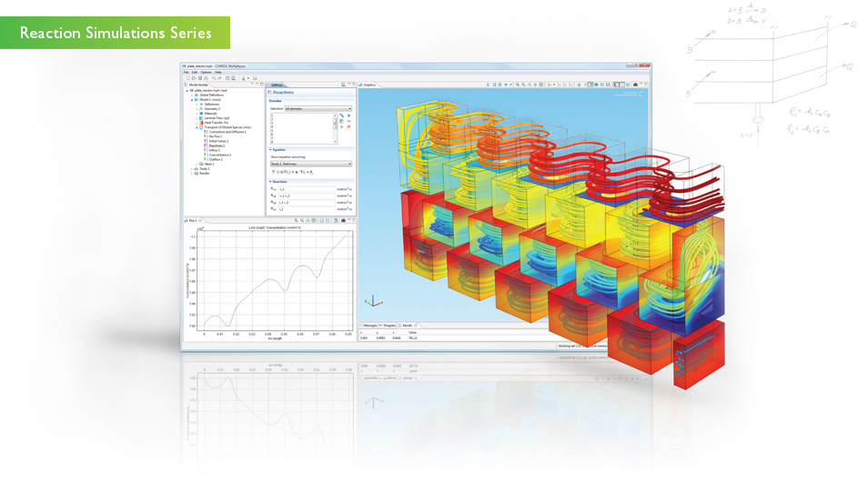868x480 pixels.
Task: Select Convection and Diffusion 1 node
Action: [x=227, y=132]
